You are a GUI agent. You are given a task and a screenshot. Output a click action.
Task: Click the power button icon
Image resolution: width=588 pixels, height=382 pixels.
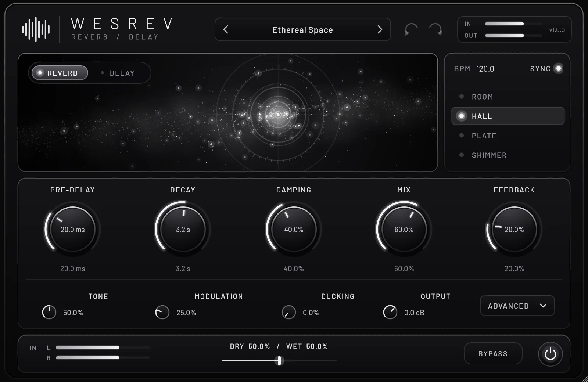550,354
